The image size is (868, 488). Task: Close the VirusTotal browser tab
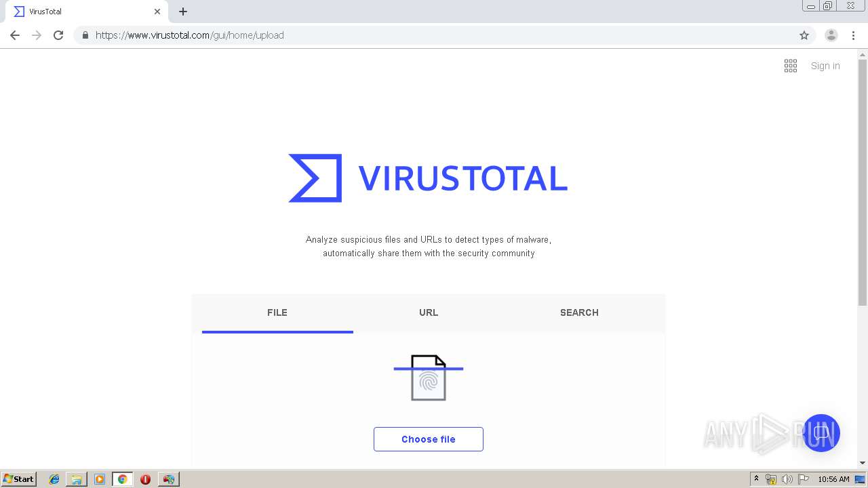coord(157,12)
